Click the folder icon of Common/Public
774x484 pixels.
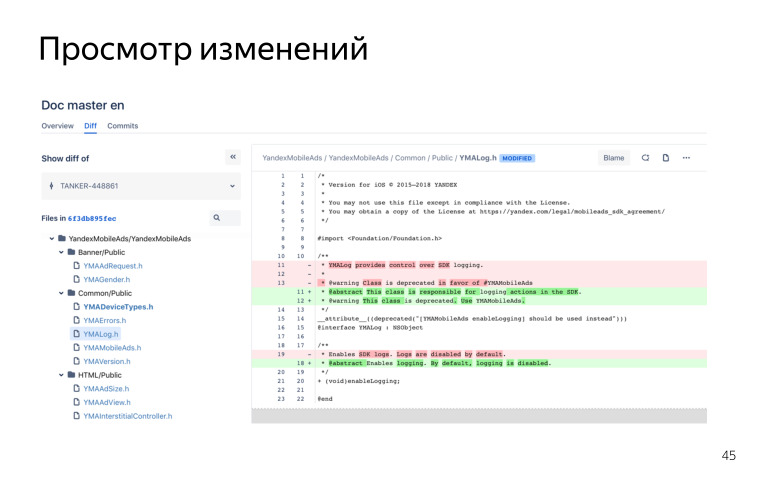coord(71,293)
